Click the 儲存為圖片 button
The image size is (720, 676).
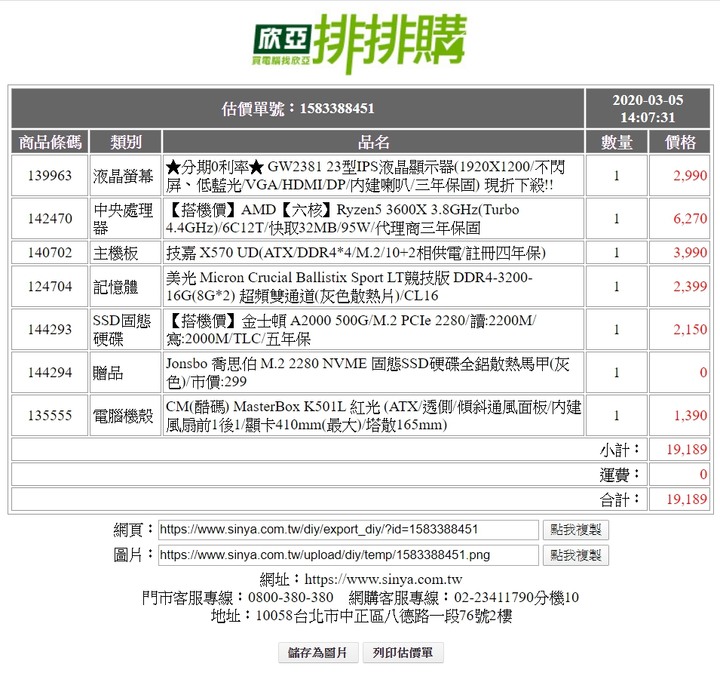click(x=318, y=653)
